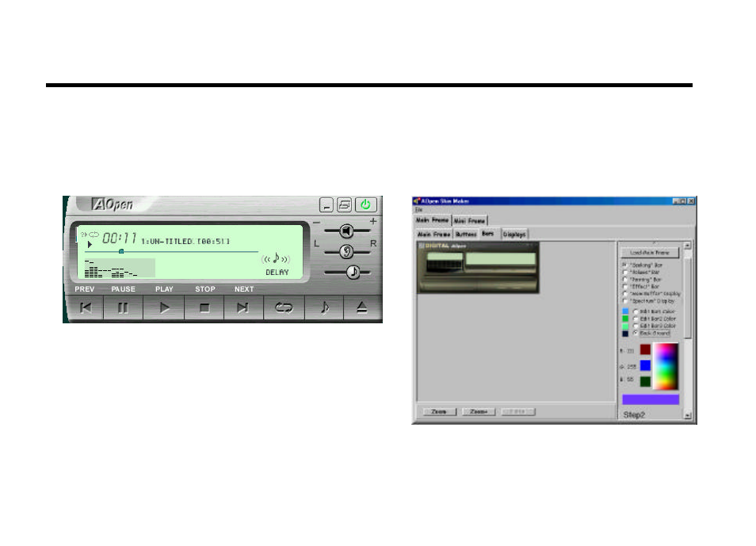This screenshot has width=756, height=546.
Task: Switch to the Mini Frame tab
Action: (x=470, y=220)
